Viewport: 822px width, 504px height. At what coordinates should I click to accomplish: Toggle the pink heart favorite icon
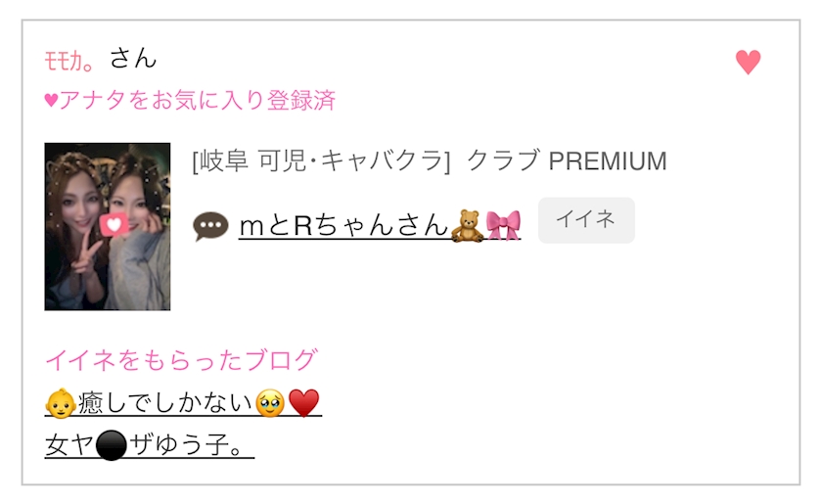point(748,62)
